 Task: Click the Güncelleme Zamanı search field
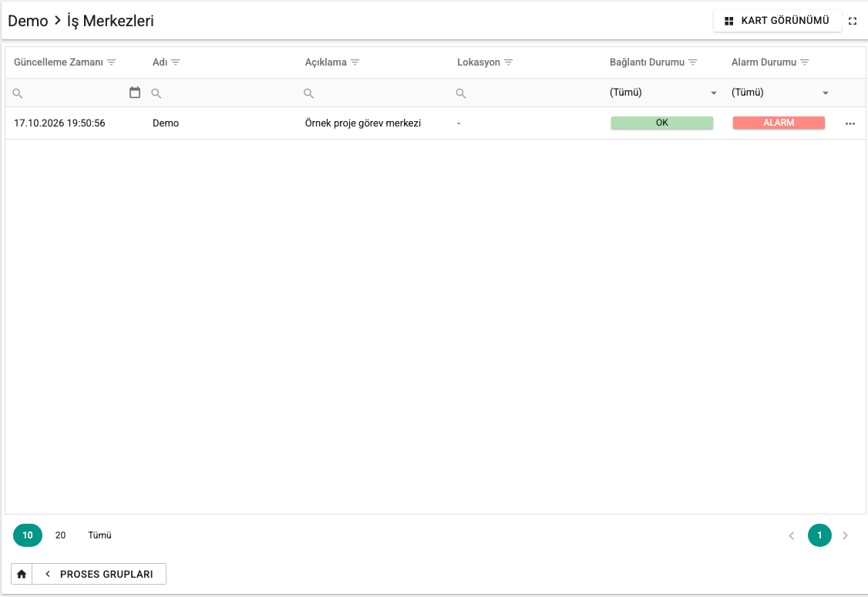(x=75, y=93)
